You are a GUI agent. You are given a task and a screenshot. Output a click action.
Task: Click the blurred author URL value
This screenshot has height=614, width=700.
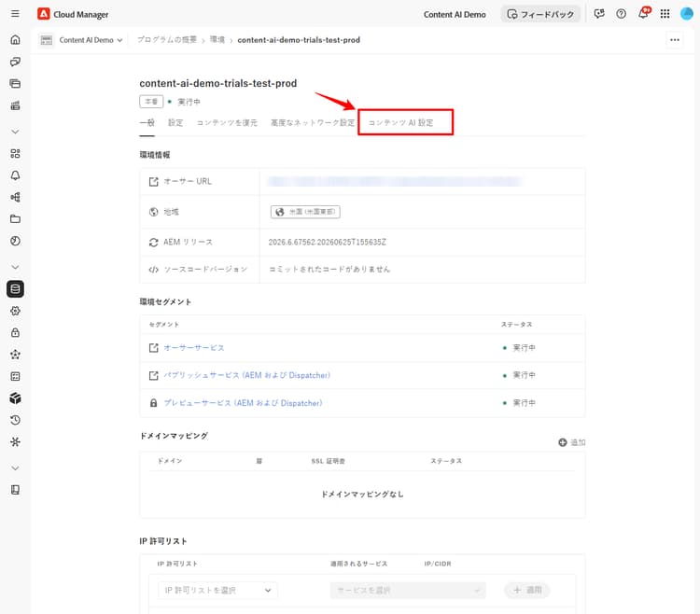(x=395, y=181)
